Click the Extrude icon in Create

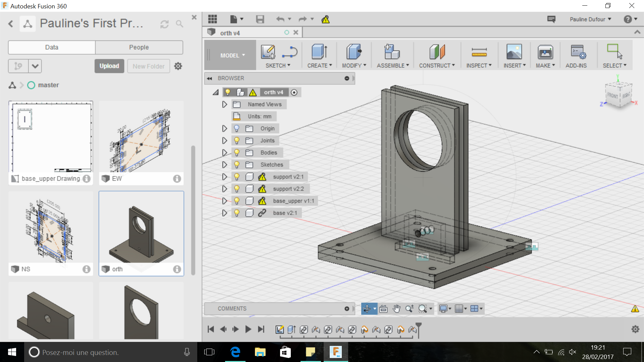pyautogui.click(x=319, y=52)
